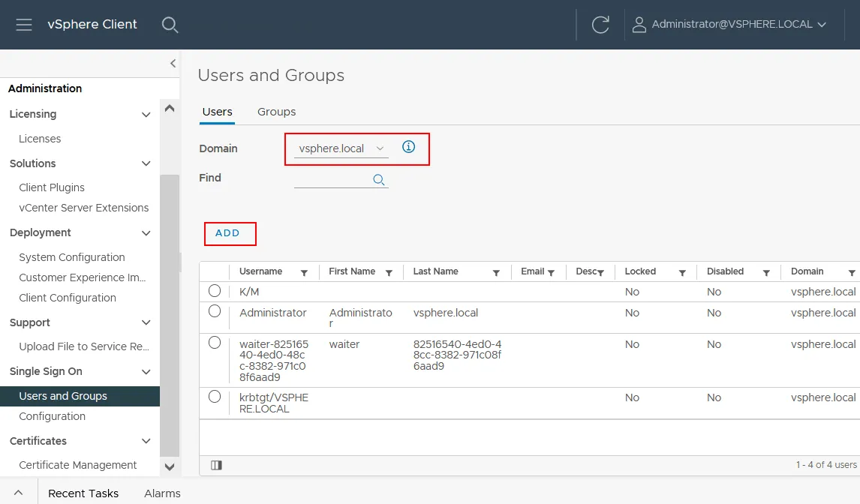Select the krbtgt/VSPHERE.LOCAL radio button
Viewport: 860px width, 504px height.
click(215, 396)
